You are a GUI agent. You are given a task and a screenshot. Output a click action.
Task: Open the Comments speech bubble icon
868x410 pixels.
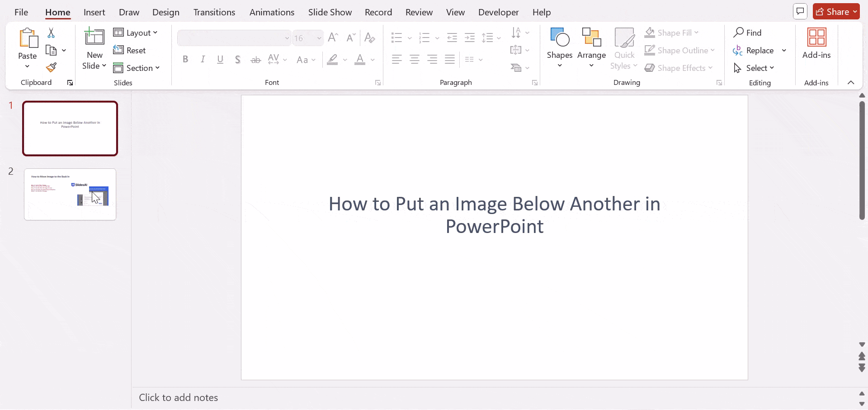click(800, 12)
